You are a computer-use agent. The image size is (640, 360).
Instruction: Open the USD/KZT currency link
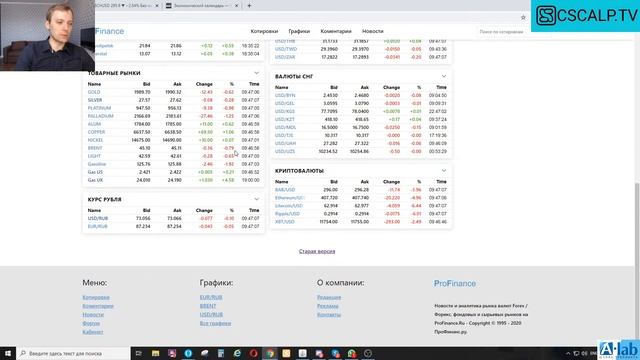click(284, 120)
